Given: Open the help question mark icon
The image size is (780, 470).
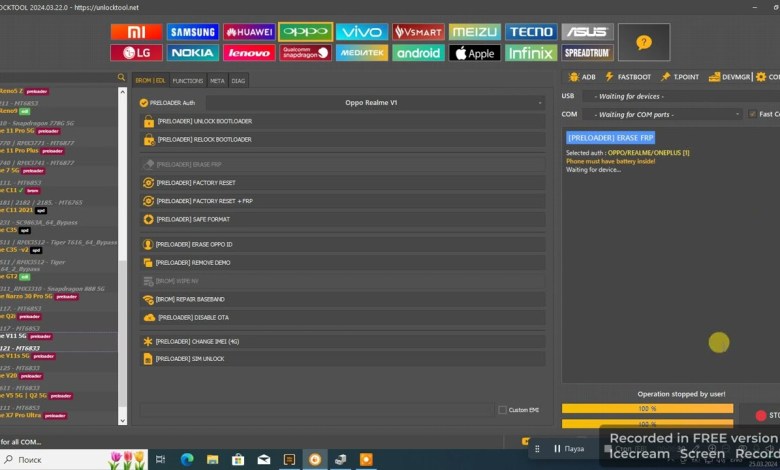Looking at the screenshot, I should pos(644,42).
